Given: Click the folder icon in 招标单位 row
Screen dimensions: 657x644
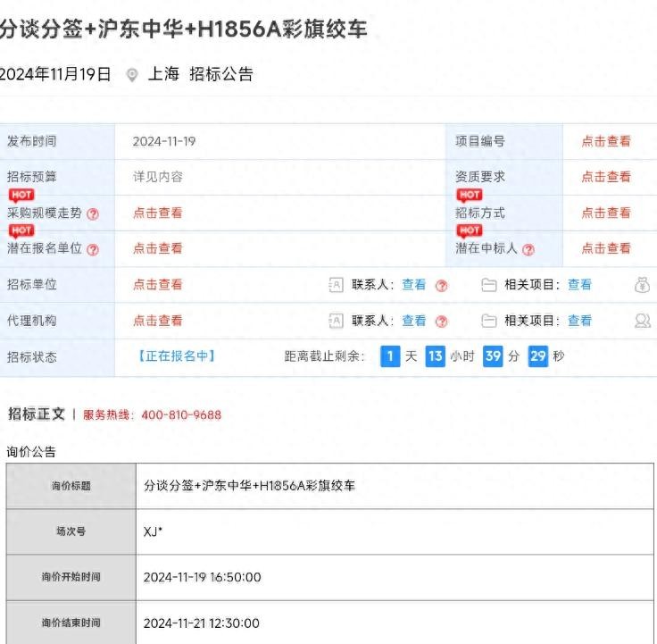Looking at the screenshot, I should [488, 285].
